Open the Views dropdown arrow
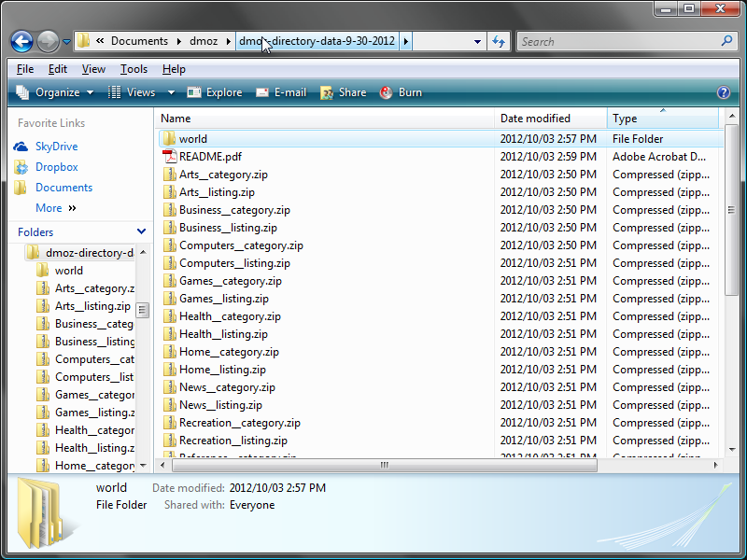Viewport: 747px width, 560px height. coord(171,92)
